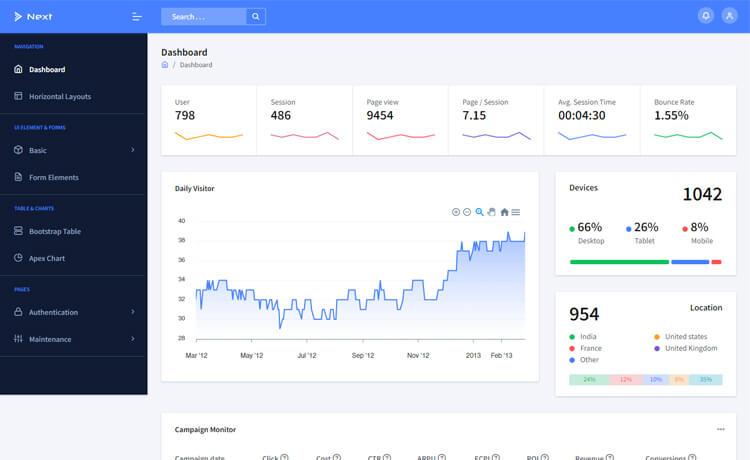
Task: Select the selection zoom magnifier tool
Action: (479, 212)
